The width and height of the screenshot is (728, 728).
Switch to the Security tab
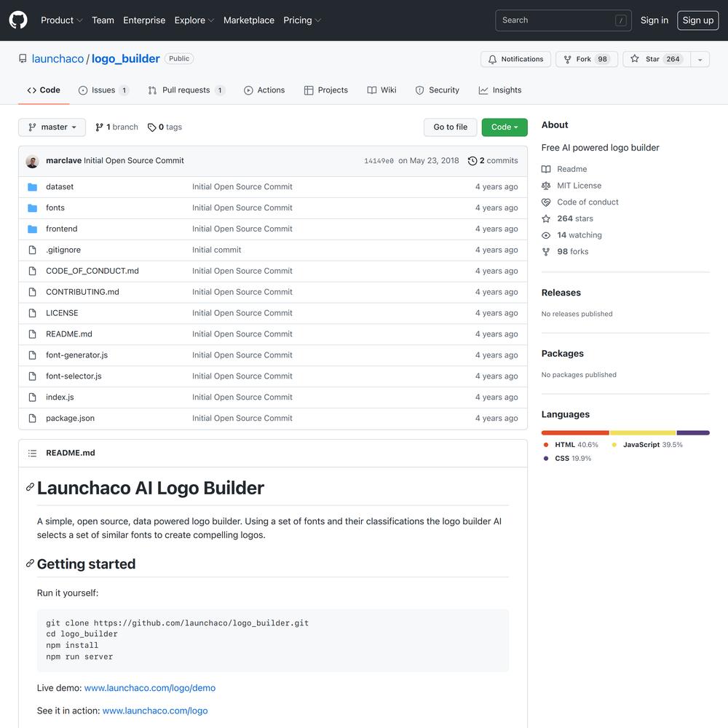[437, 90]
